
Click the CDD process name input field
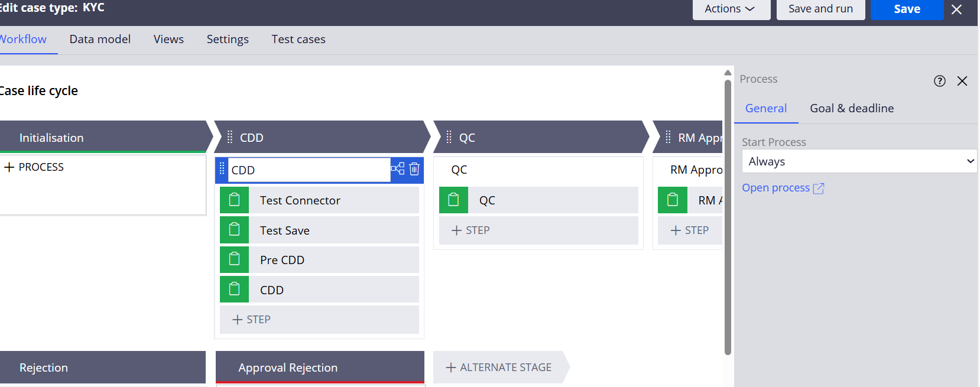coord(307,170)
